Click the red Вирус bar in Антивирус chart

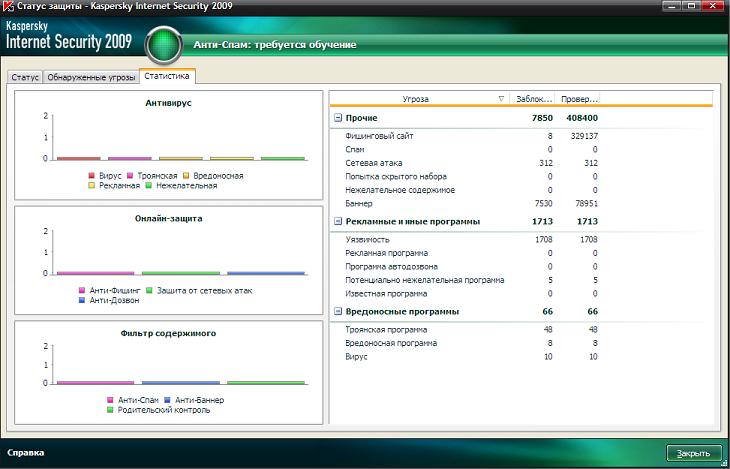pyautogui.click(x=78, y=159)
